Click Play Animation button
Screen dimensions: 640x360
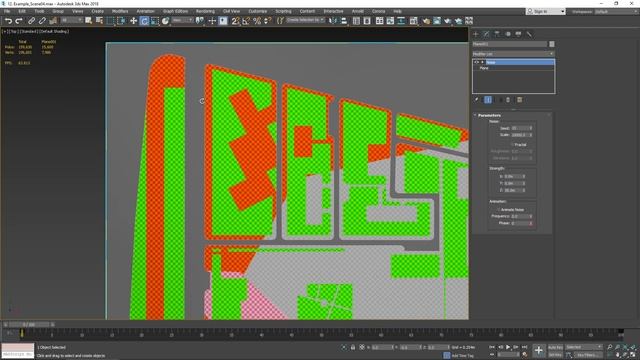coord(508,347)
